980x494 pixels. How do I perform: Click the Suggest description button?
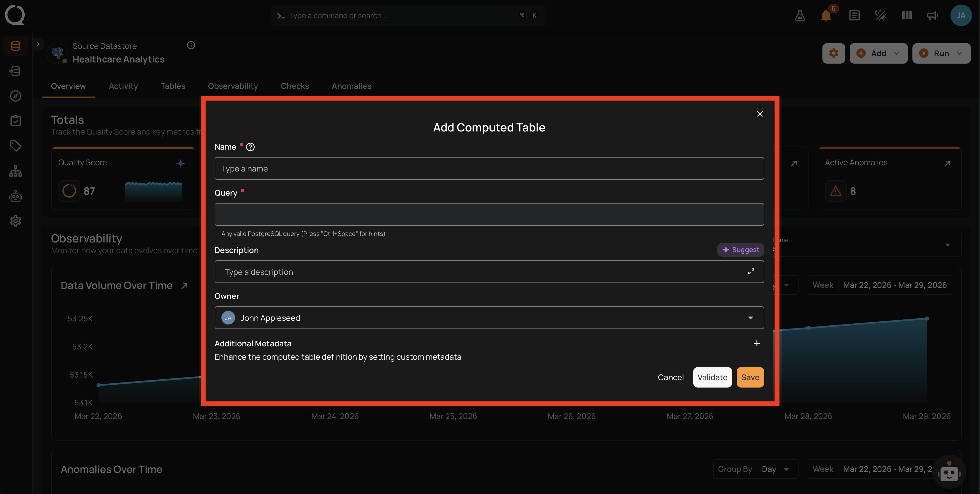pyautogui.click(x=740, y=250)
